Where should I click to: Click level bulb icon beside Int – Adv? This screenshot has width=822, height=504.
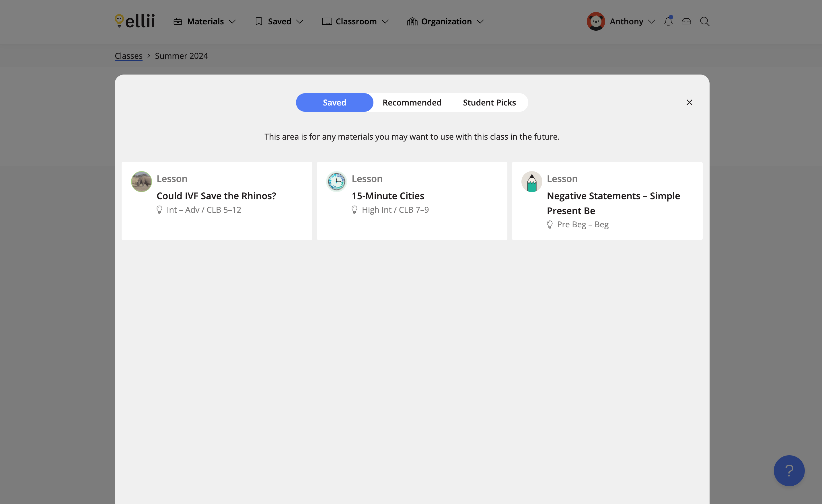[159, 210]
